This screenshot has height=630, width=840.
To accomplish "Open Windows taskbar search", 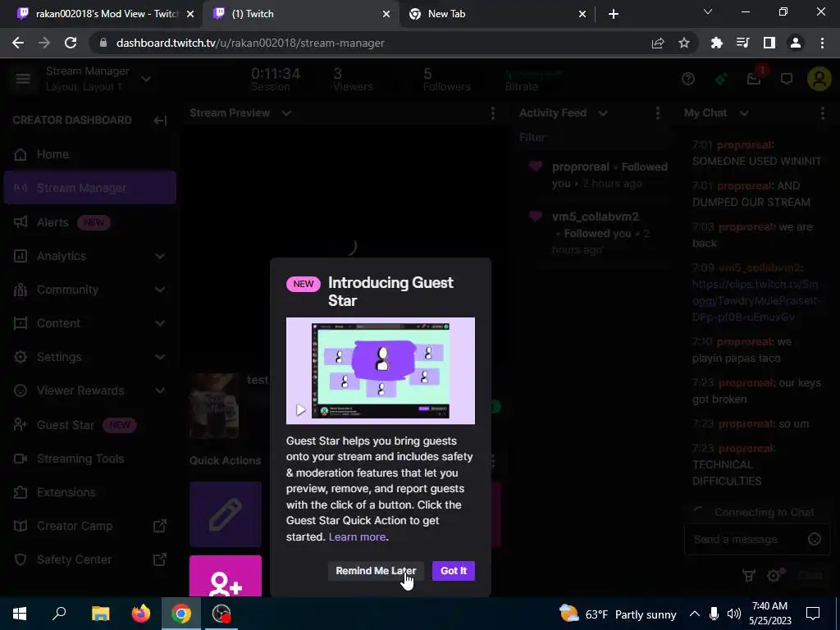I will [x=59, y=614].
